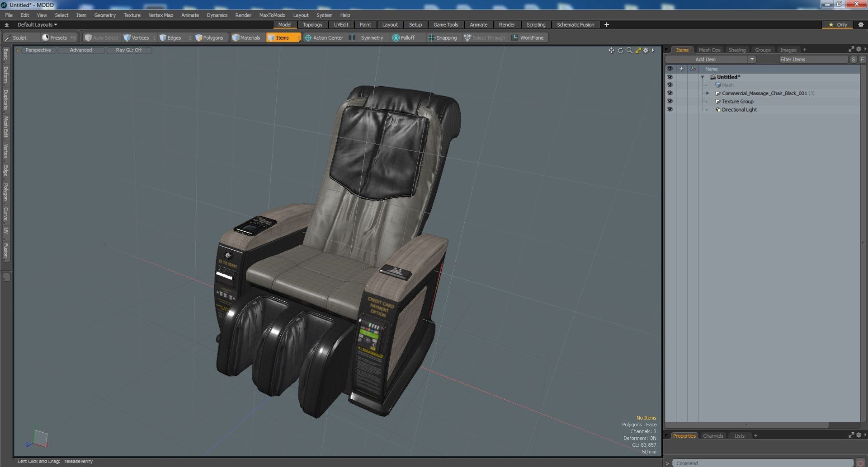
Task: Click viewport zoom magnifier icon
Action: pos(629,50)
